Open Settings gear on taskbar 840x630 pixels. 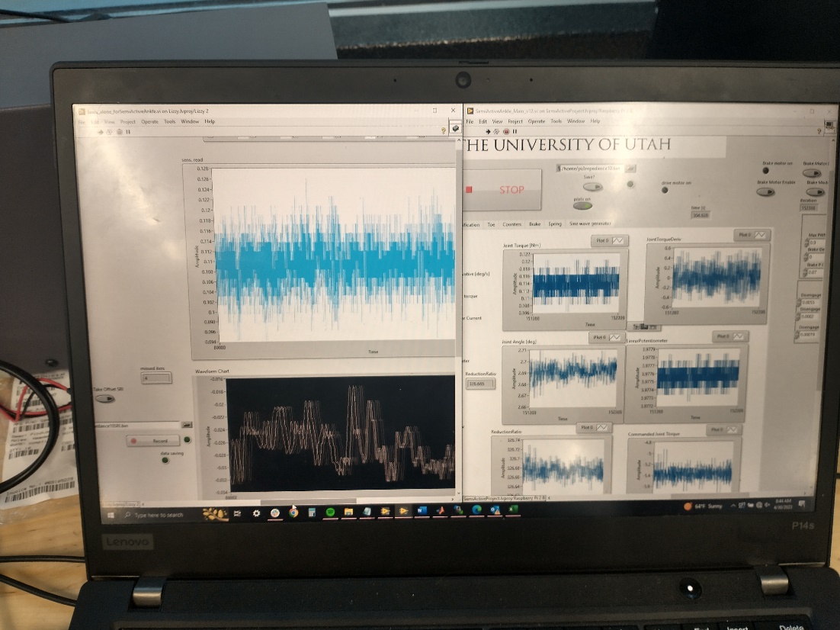click(256, 513)
